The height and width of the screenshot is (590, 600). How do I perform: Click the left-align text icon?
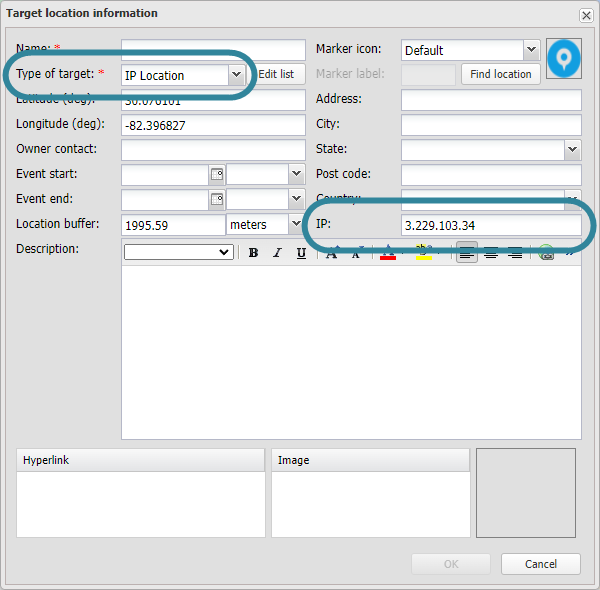pyautogui.click(x=467, y=253)
